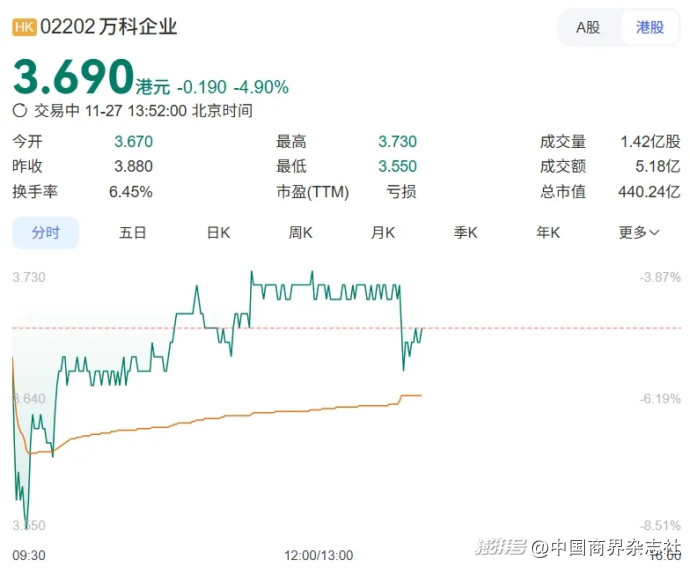The width and height of the screenshot is (690, 568).
Task: Click the 市盈(TTM) label
Action: 312,191
